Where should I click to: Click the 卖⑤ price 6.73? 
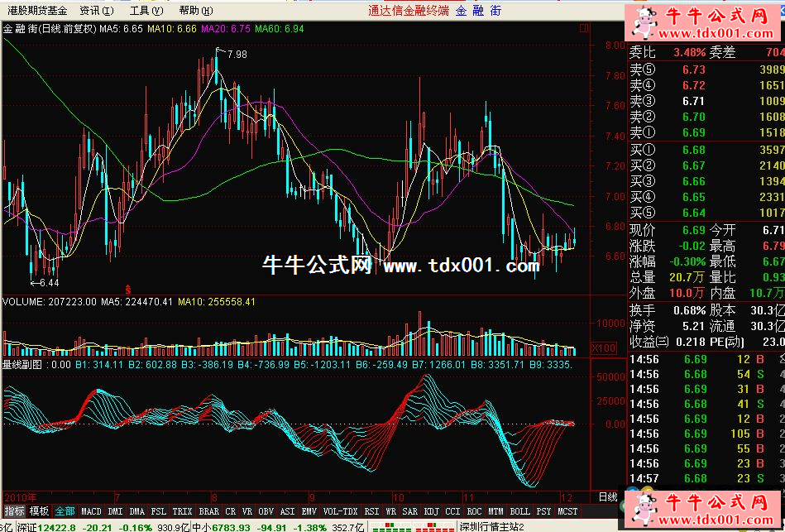pos(694,69)
